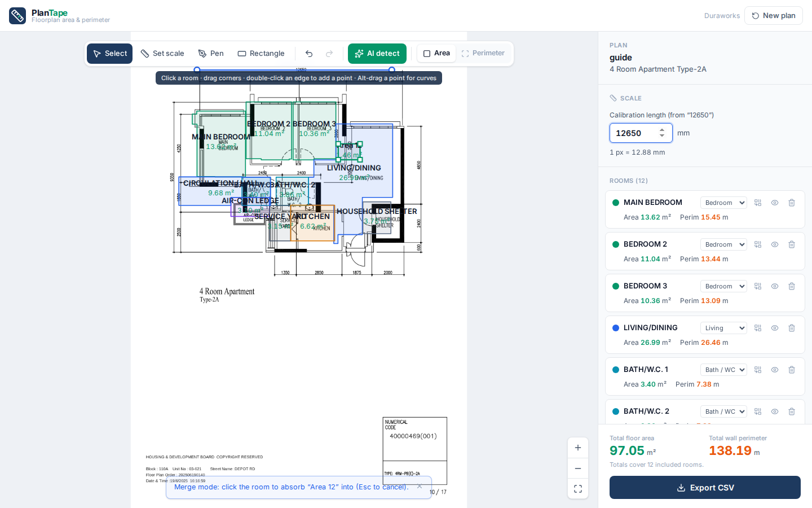Delete the MAIN BEDROOM room with its trash icon
The width and height of the screenshot is (812, 508).
point(792,203)
